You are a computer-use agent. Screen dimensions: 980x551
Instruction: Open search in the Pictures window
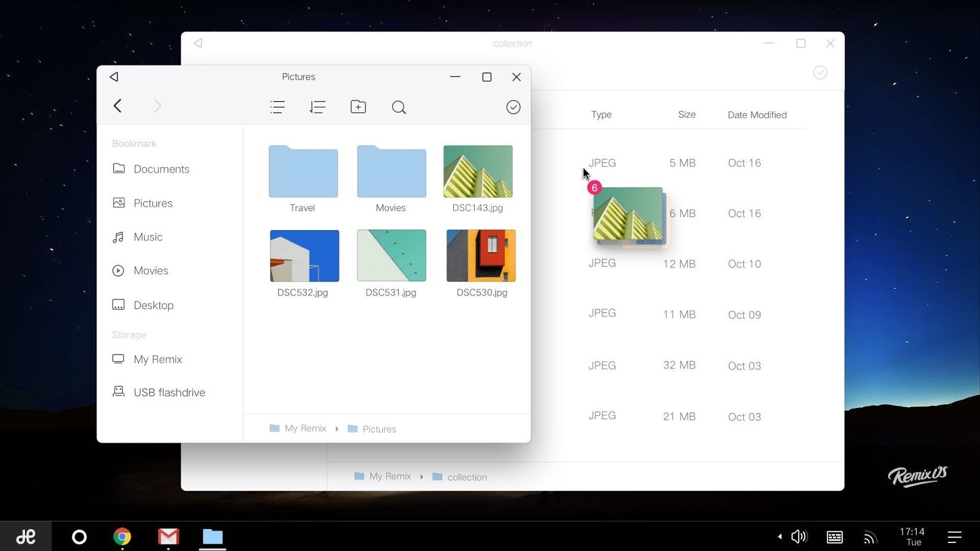[x=399, y=107]
